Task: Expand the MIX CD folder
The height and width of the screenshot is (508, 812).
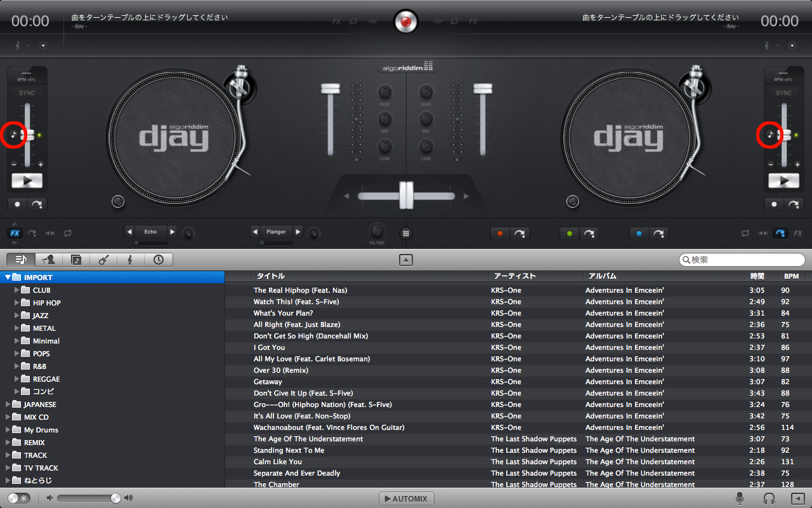Action: 8,417
